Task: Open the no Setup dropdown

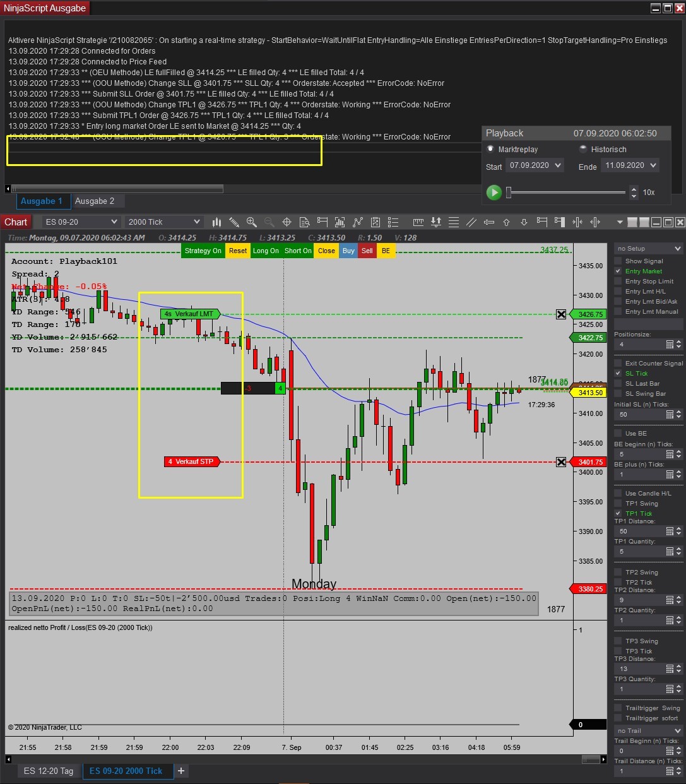Action: click(649, 248)
